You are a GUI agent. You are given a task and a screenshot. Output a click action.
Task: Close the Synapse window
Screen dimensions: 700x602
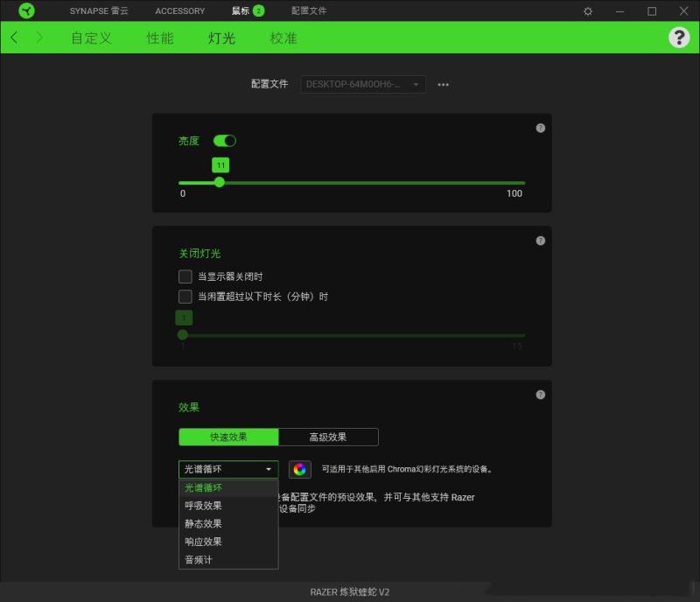pos(683,10)
